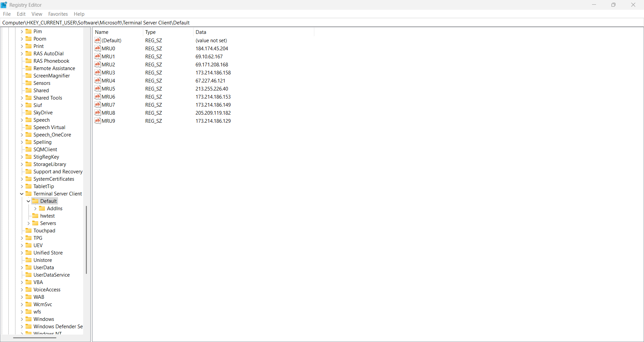
Task: Click the MRU5 string value icon
Action: point(98,89)
